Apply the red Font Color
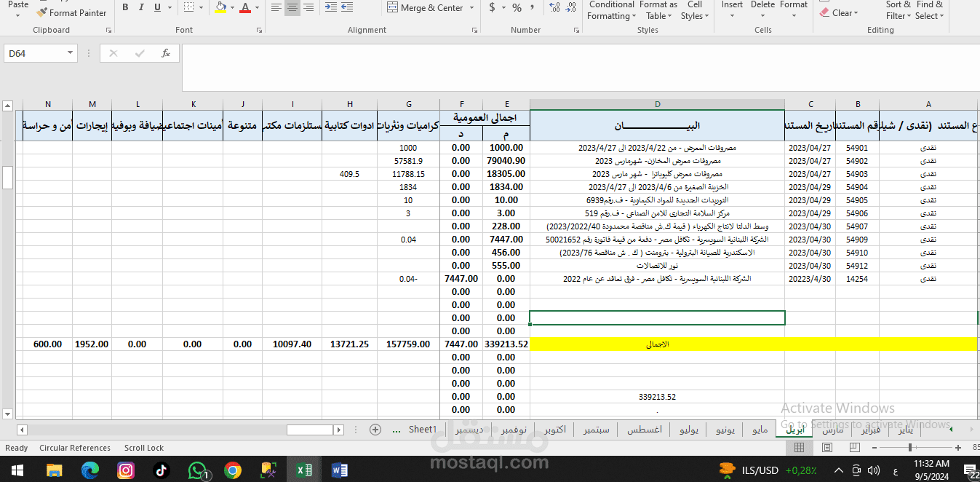This screenshot has width=980, height=482. coord(245,8)
